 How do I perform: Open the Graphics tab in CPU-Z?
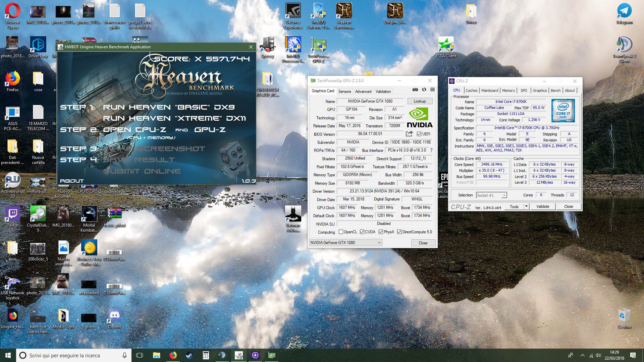coord(540,90)
